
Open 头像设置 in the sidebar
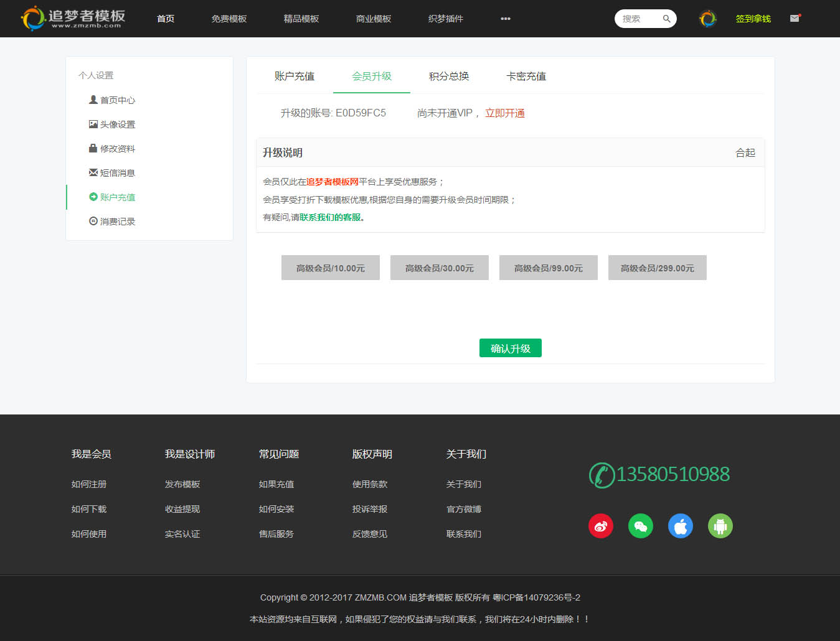[117, 124]
